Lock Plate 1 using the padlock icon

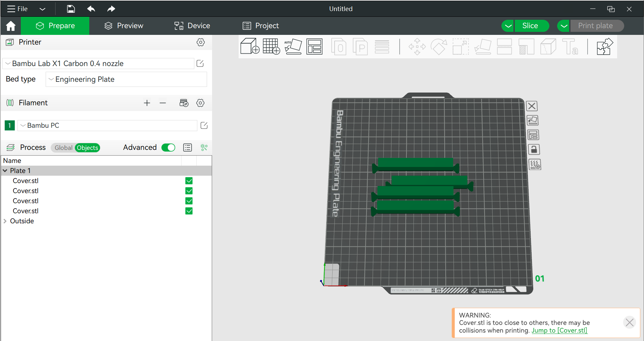534,149
